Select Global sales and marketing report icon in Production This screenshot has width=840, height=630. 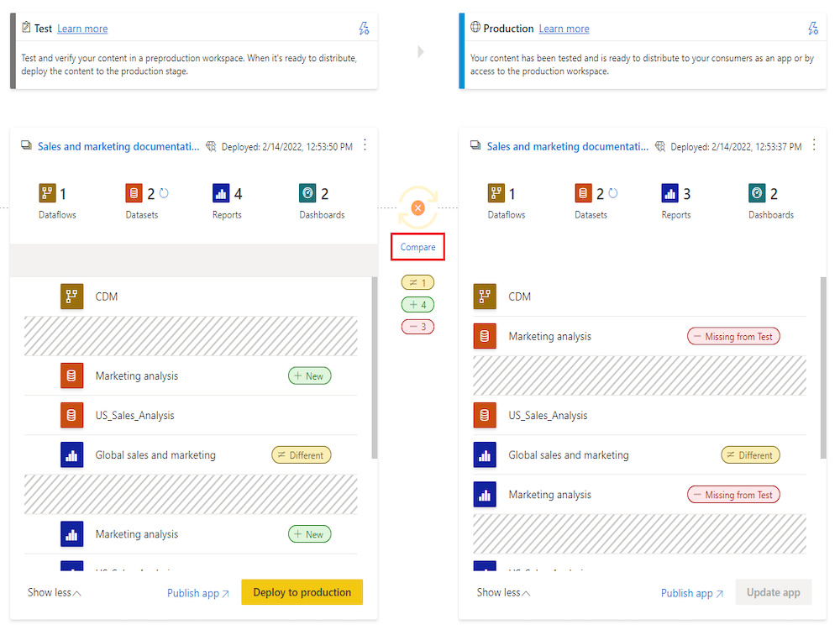(x=485, y=454)
